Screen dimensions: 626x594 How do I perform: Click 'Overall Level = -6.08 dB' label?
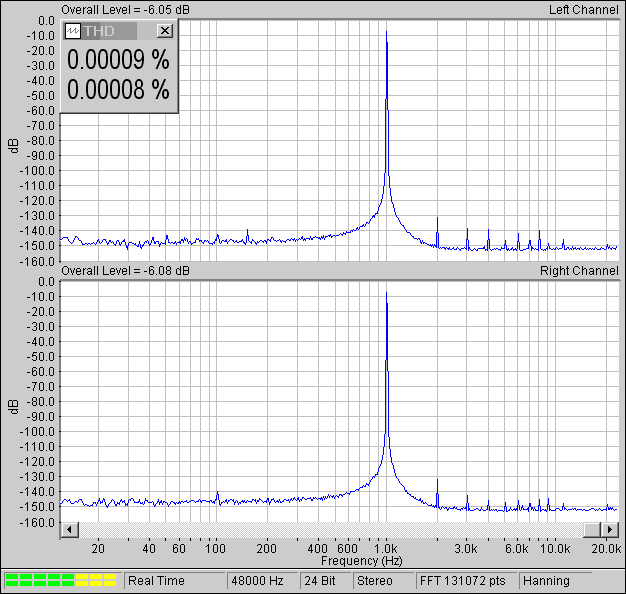pos(125,271)
